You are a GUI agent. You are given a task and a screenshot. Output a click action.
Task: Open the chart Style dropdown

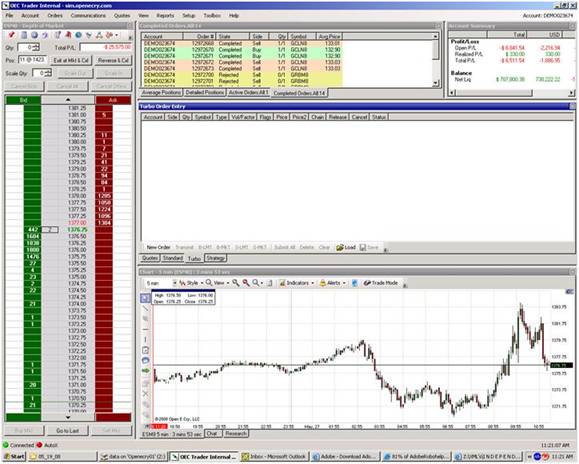click(191, 283)
